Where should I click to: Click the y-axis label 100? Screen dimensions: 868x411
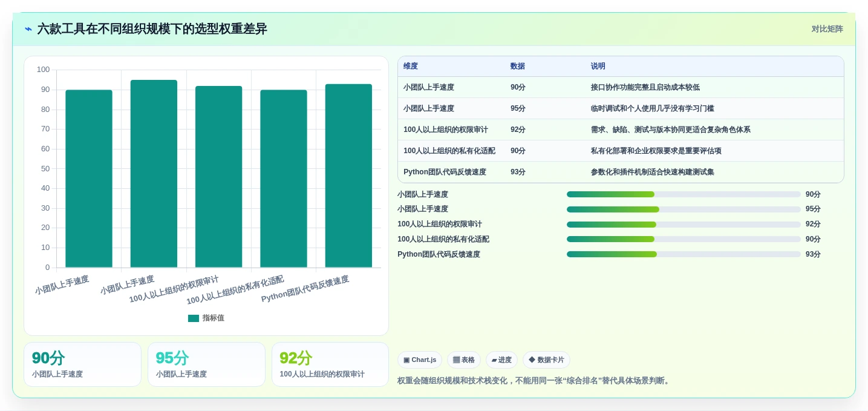click(x=43, y=70)
